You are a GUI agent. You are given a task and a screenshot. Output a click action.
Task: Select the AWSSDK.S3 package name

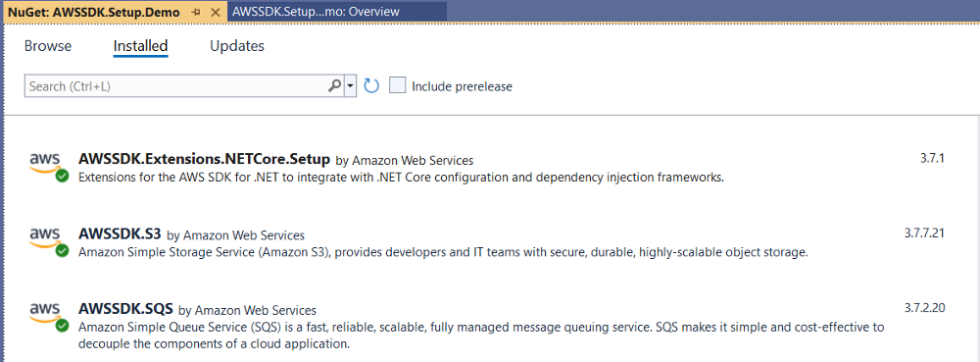click(120, 234)
